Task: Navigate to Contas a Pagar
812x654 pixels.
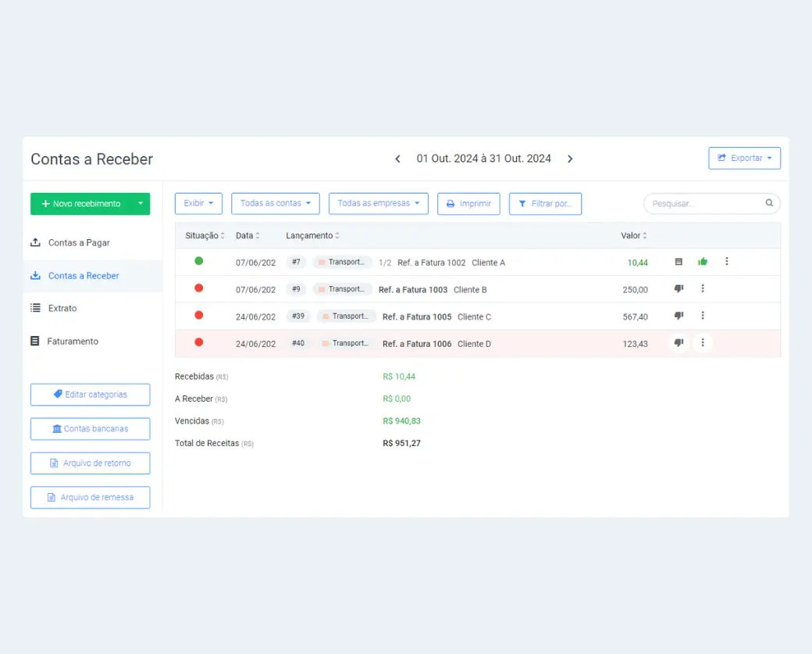Action: pyautogui.click(x=79, y=243)
